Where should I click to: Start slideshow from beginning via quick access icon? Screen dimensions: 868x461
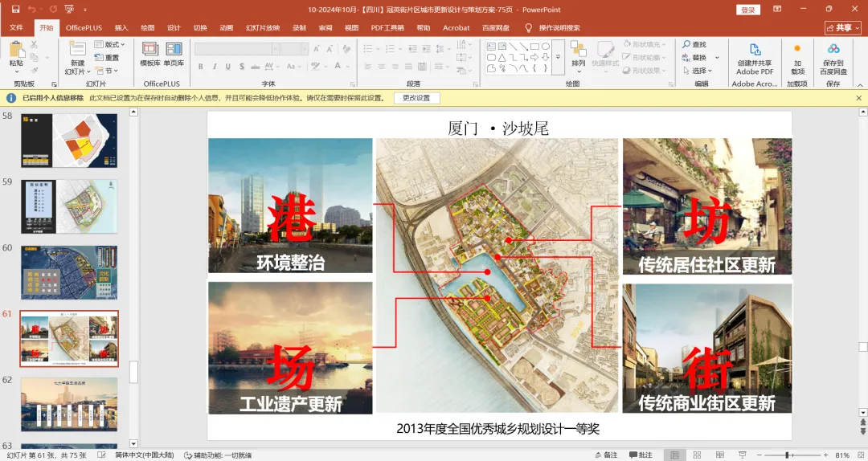[x=69, y=10]
